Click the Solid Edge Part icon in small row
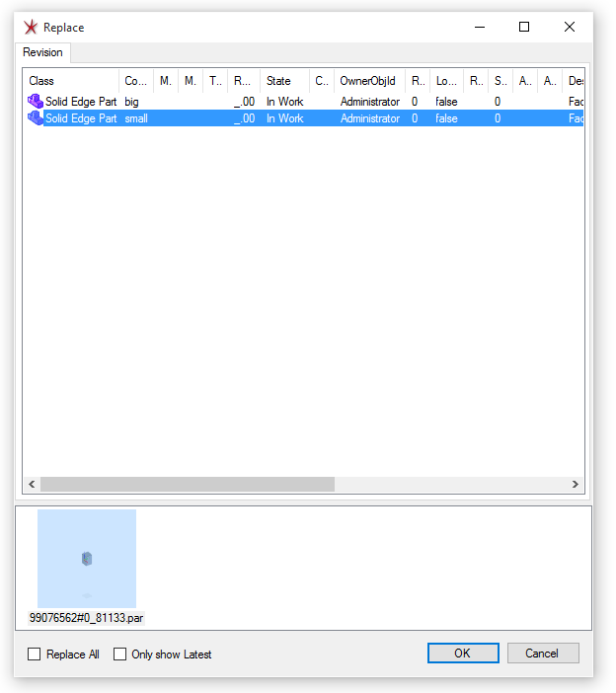616x693 pixels. tap(36, 118)
